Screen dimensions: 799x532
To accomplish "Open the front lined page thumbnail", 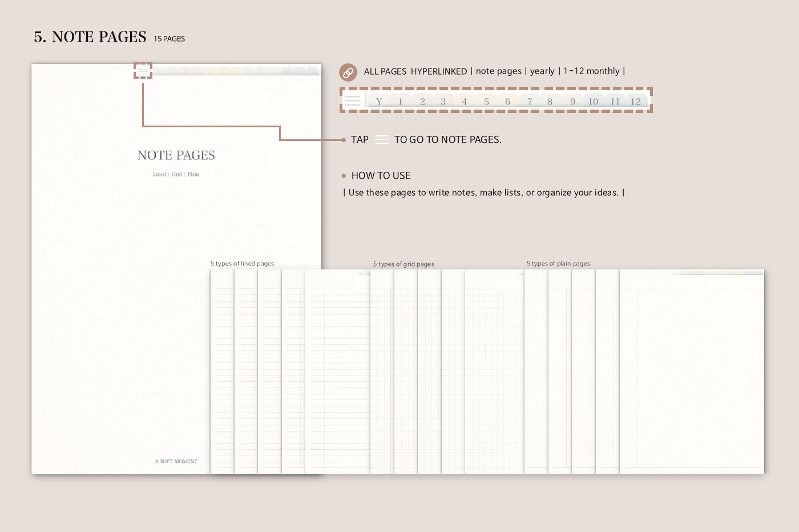I will [337, 371].
